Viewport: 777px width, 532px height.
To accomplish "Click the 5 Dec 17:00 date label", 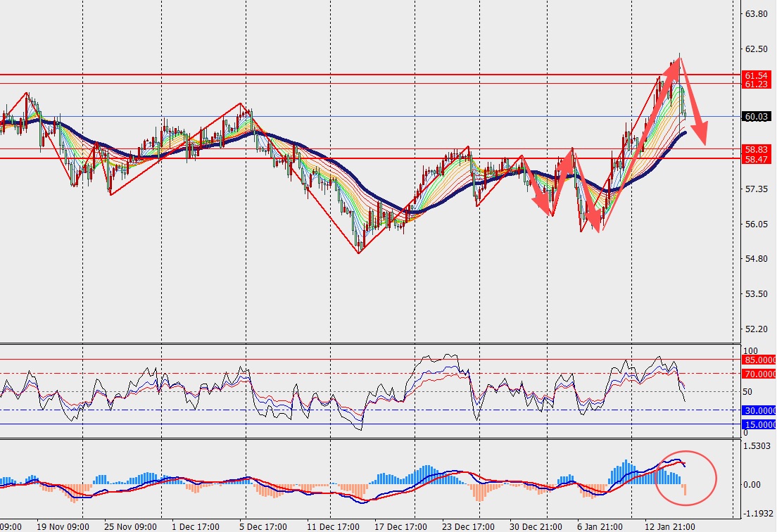I will [x=262, y=526].
